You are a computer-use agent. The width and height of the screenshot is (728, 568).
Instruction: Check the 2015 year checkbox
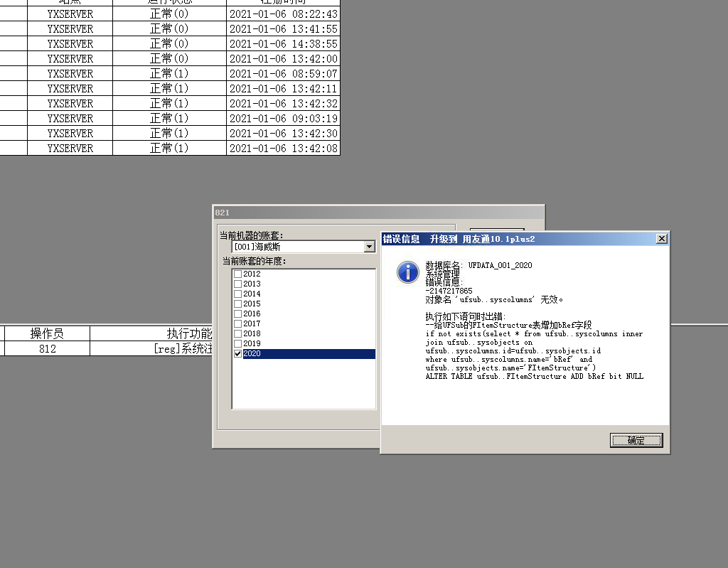click(237, 304)
